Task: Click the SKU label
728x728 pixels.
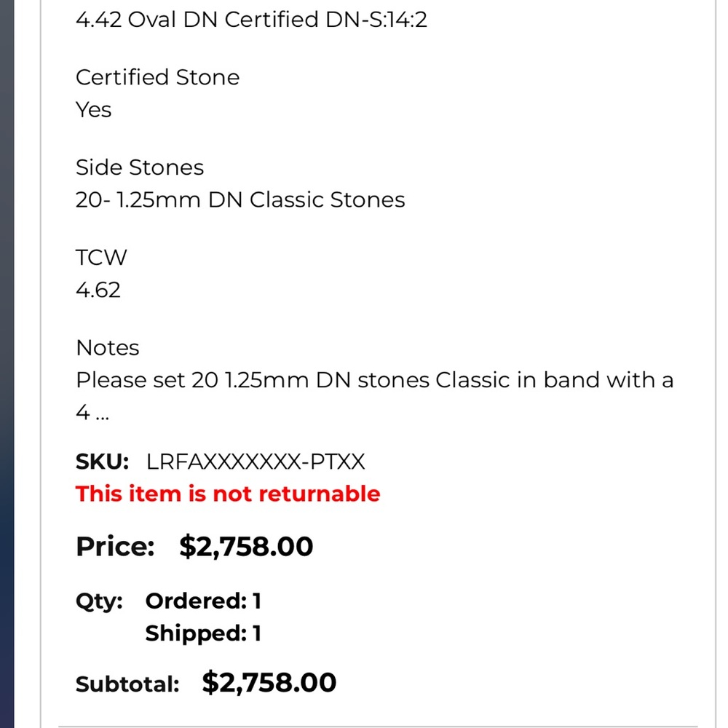Action: point(102,462)
